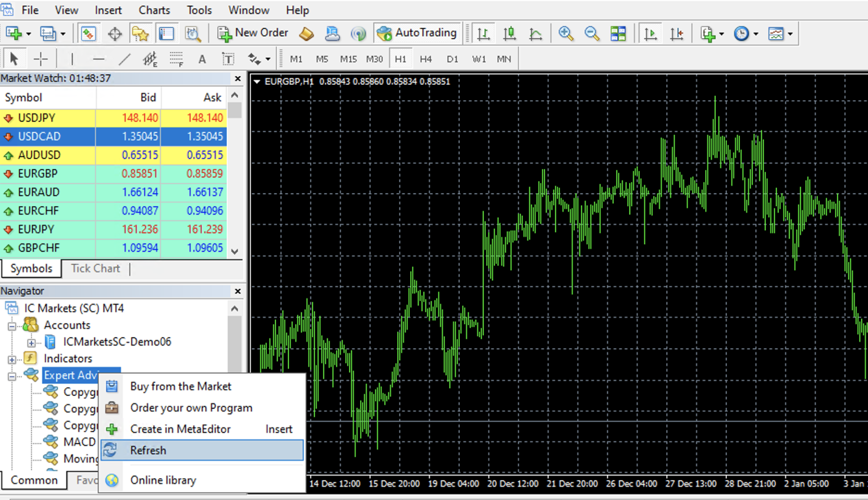Choose Refresh in the context menu
Image resolution: width=868 pixels, height=500 pixels.
point(148,450)
